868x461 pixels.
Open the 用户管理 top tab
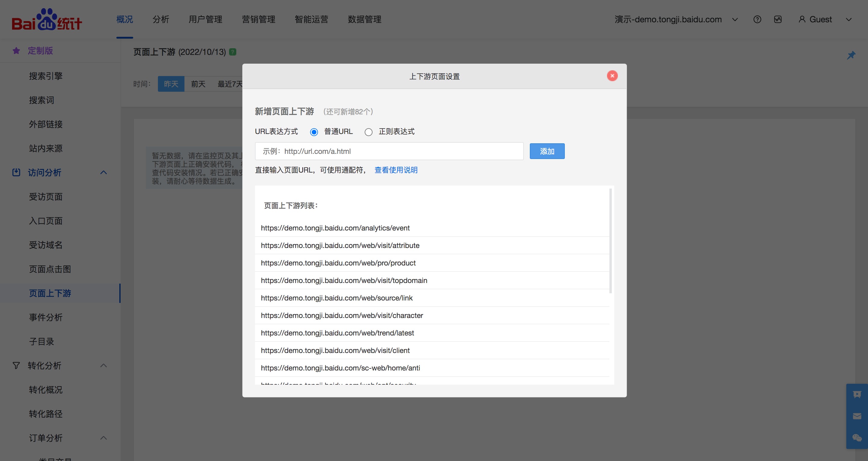(x=205, y=20)
